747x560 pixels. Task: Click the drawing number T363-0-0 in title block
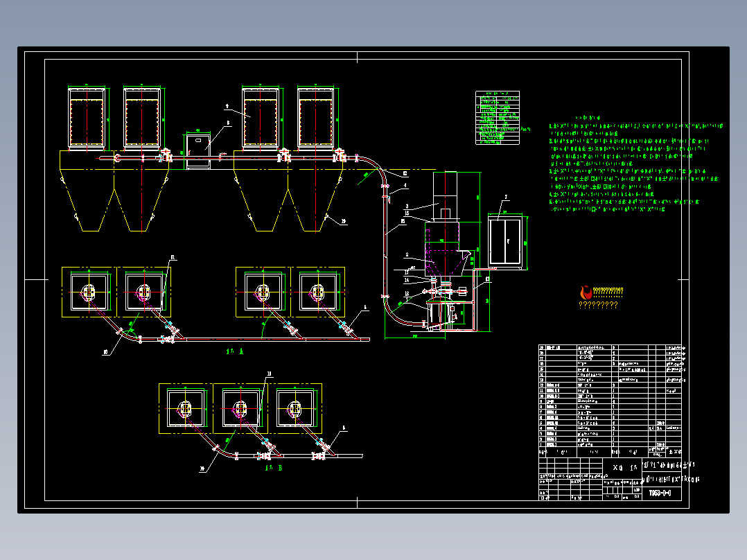click(660, 493)
